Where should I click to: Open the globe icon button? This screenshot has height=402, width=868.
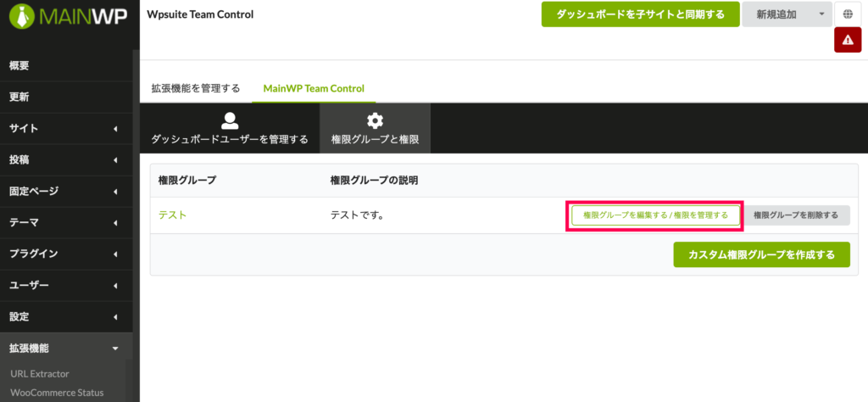(x=848, y=14)
